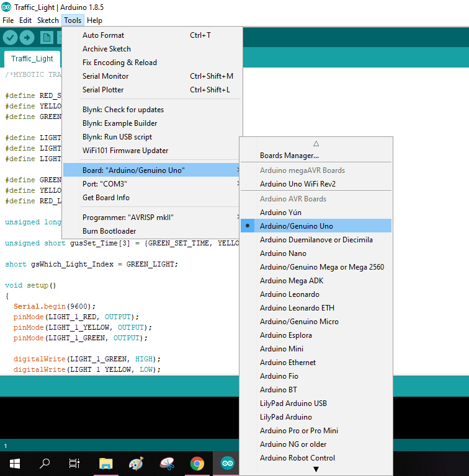Screen dimensions: 469x476
Task: Select the LilyPad Arduino board
Action: pyautogui.click(x=316, y=417)
